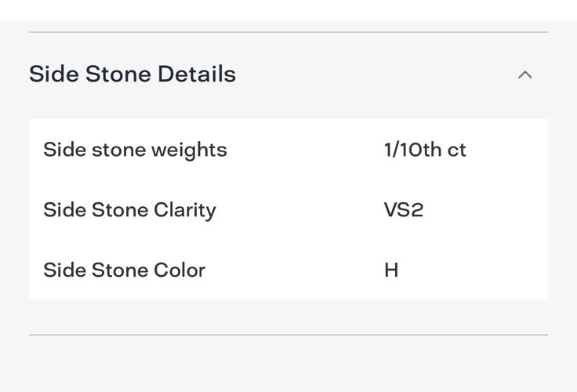Click the H color grade value
577x392 pixels.
coord(391,270)
